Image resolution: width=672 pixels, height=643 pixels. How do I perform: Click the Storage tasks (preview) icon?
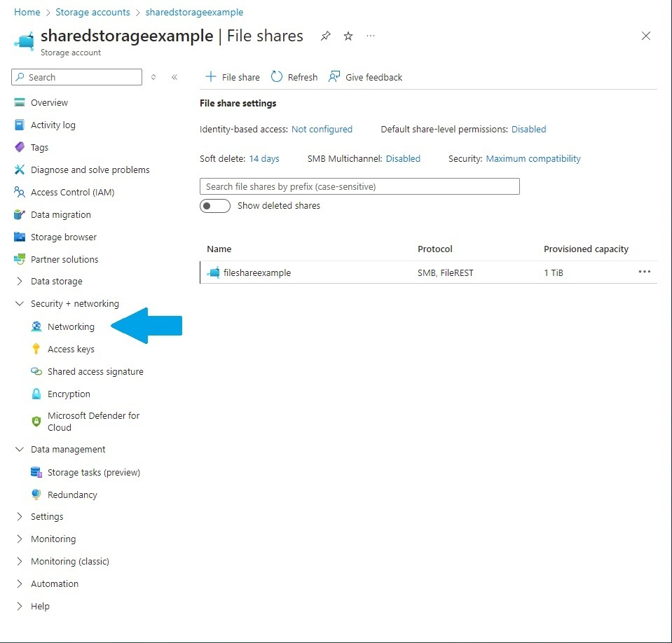(36, 472)
